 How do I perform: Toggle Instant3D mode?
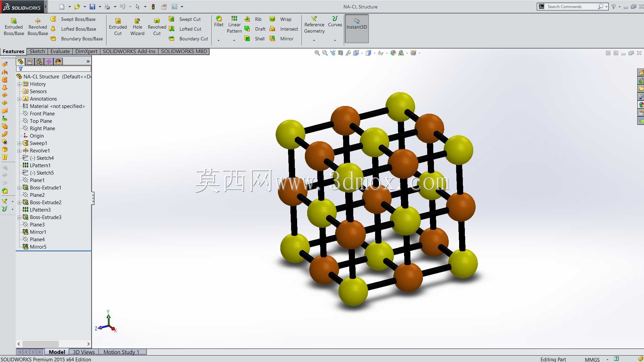click(357, 28)
